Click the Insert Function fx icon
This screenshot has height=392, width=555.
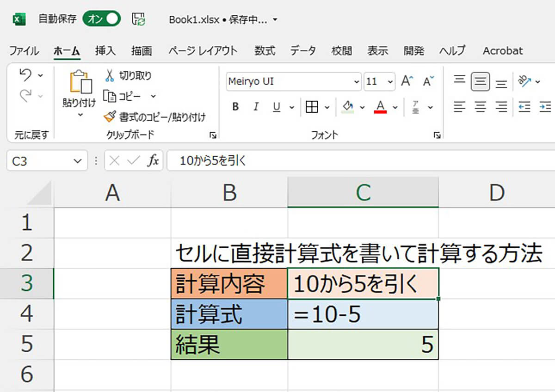153,161
